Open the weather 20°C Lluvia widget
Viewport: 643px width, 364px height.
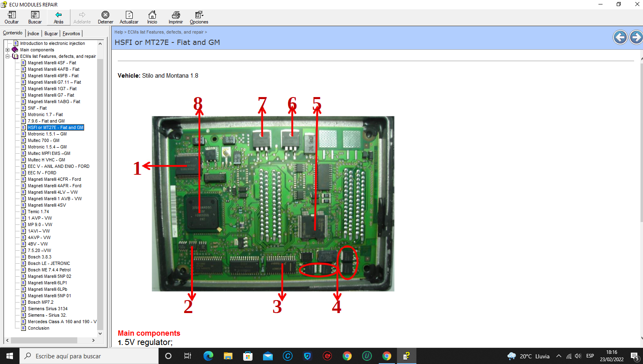click(528, 356)
